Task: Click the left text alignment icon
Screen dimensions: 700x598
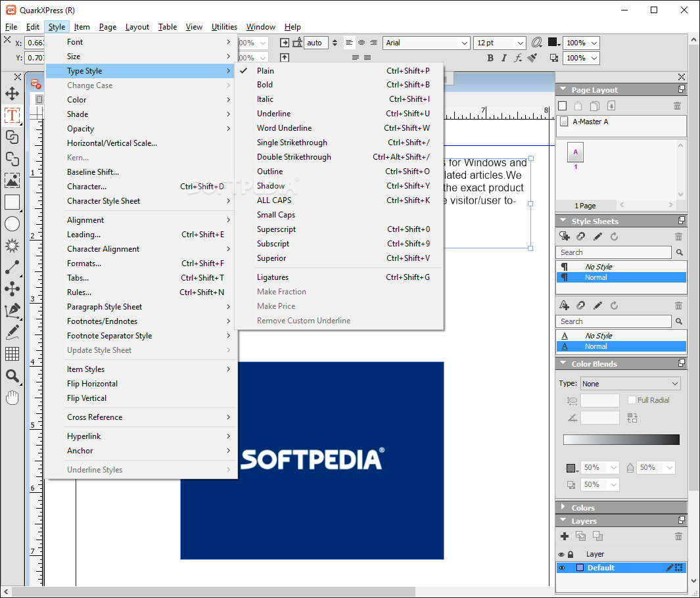Action: [x=350, y=43]
